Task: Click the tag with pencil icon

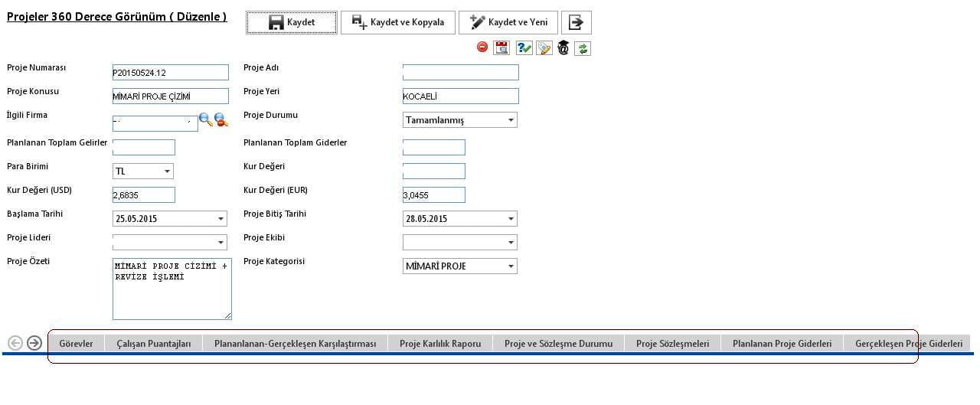Action: (x=544, y=47)
